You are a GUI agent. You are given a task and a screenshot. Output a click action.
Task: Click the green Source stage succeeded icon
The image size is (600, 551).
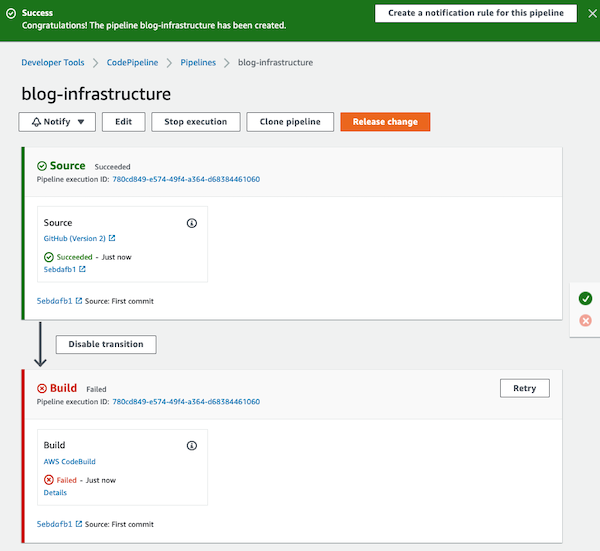point(42,166)
